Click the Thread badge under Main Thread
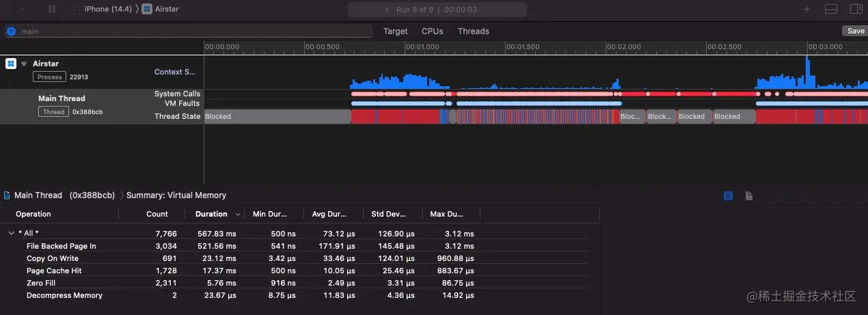The image size is (868, 315). (x=53, y=111)
